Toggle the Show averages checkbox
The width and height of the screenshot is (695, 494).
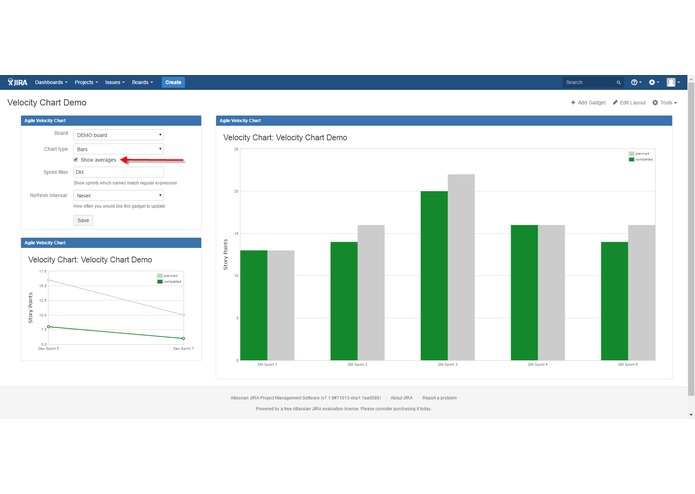tap(76, 159)
